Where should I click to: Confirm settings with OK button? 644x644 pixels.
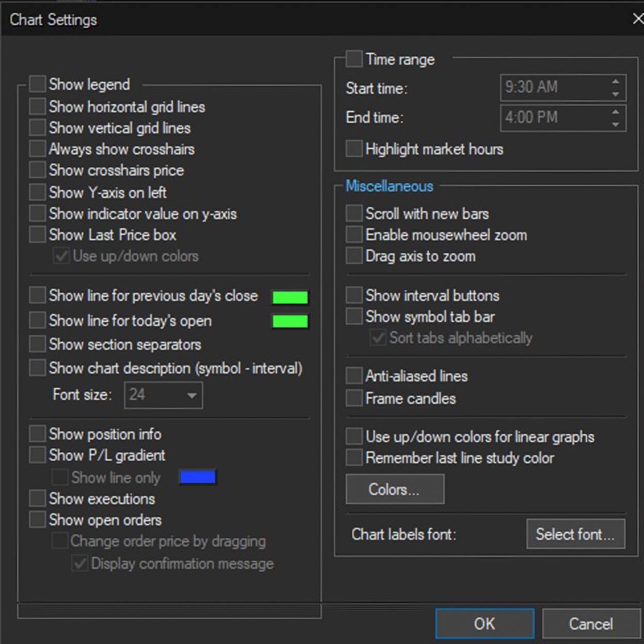[x=485, y=624]
